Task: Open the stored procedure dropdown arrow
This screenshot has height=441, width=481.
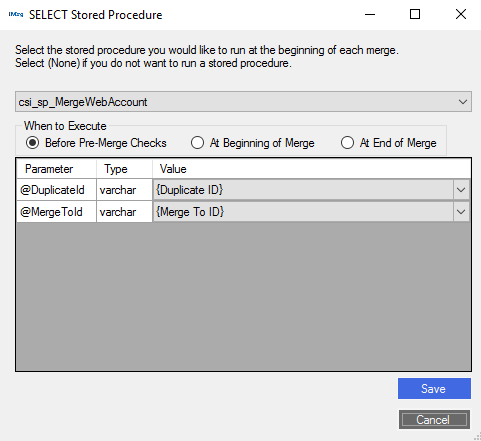Action: pyautogui.click(x=463, y=102)
